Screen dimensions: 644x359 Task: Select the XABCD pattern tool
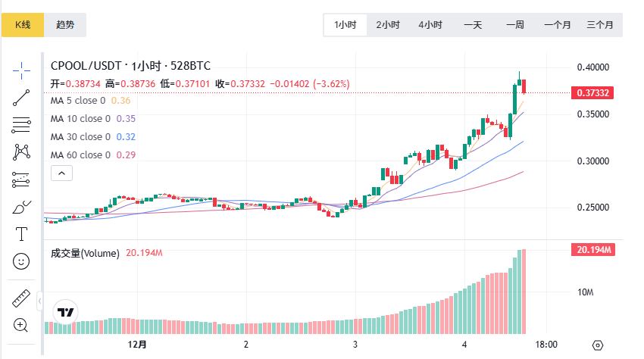pyautogui.click(x=21, y=151)
